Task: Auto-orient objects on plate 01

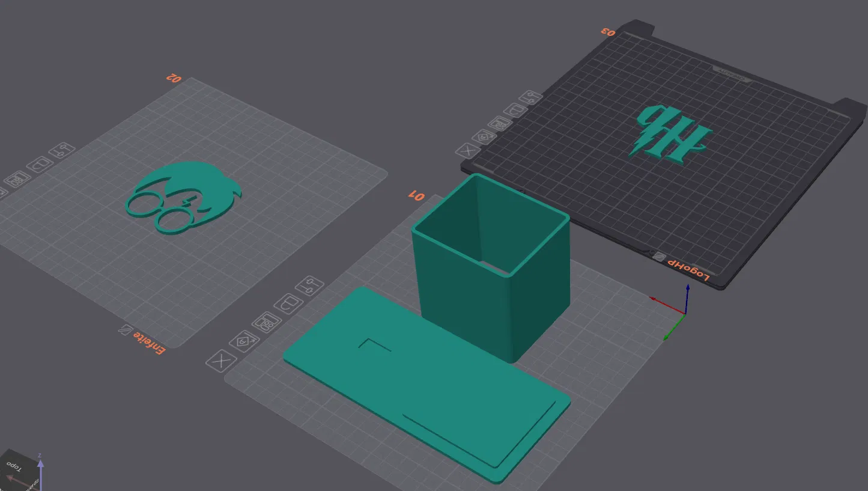Action: point(243,341)
